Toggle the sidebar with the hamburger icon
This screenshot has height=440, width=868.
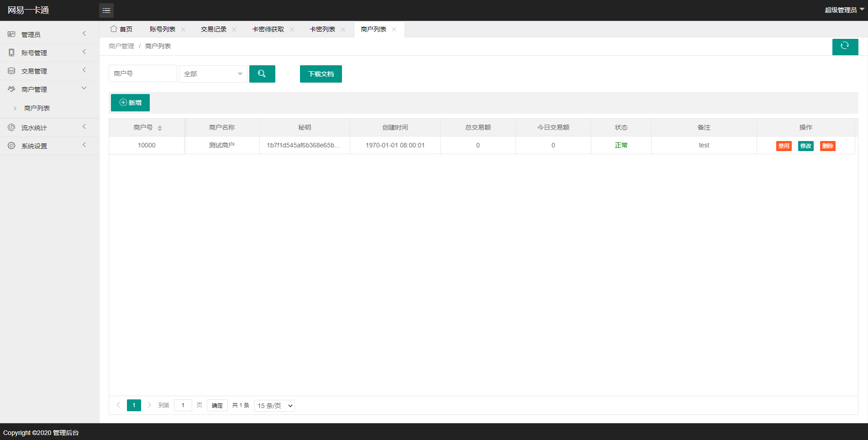pyautogui.click(x=106, y=10)
